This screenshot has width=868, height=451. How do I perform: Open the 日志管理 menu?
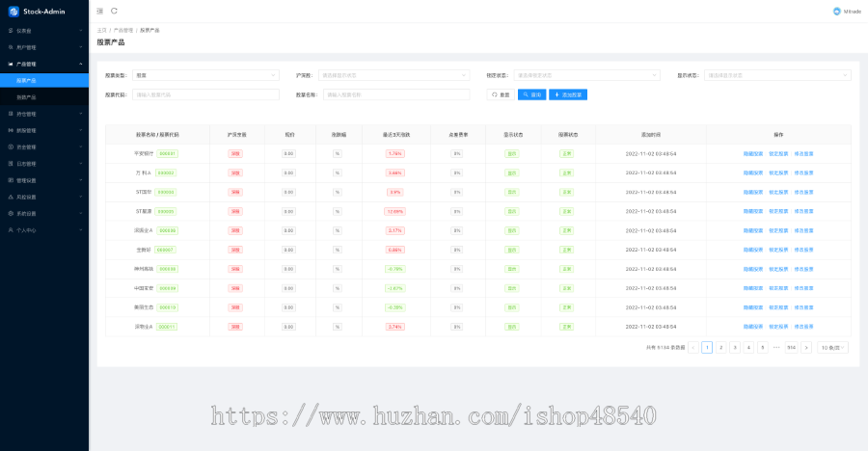click(x=44, y=163)
